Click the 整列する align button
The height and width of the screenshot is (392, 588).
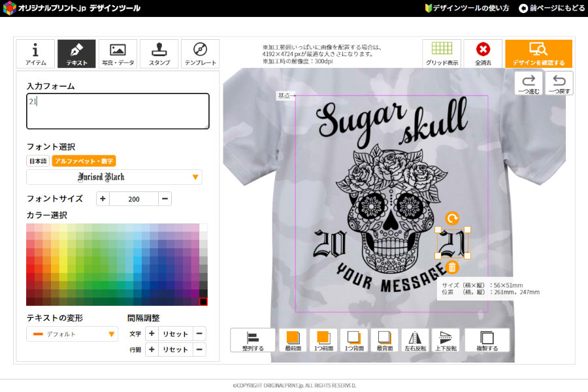point(253,340)
